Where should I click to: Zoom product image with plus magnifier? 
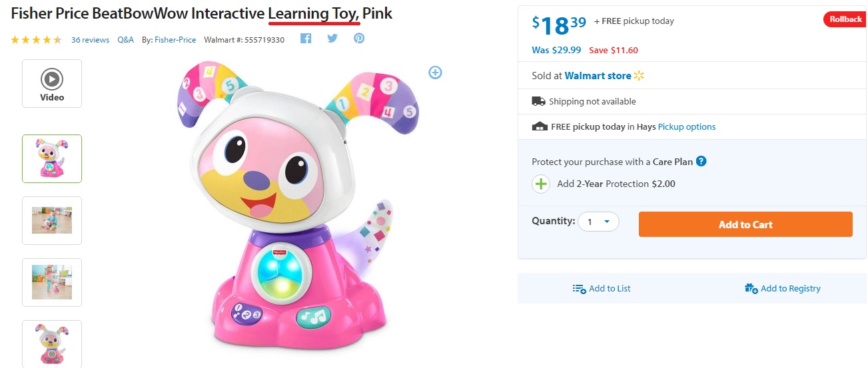(435, 73)
